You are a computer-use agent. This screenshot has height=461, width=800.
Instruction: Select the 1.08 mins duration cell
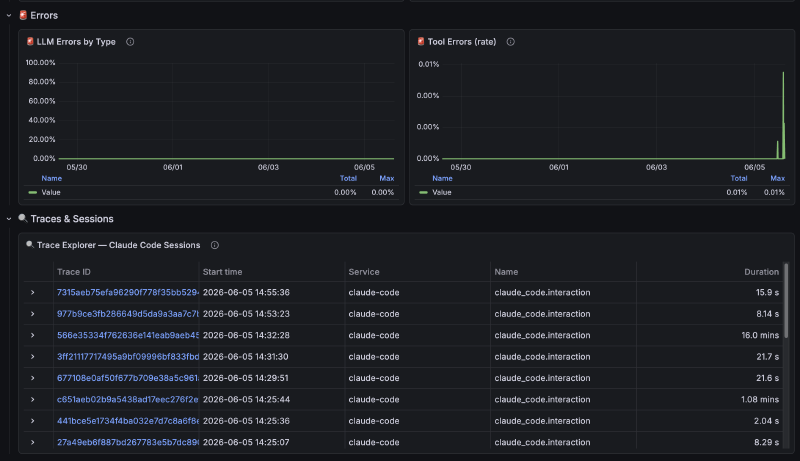pyautogui.click(x=760, y=400)
